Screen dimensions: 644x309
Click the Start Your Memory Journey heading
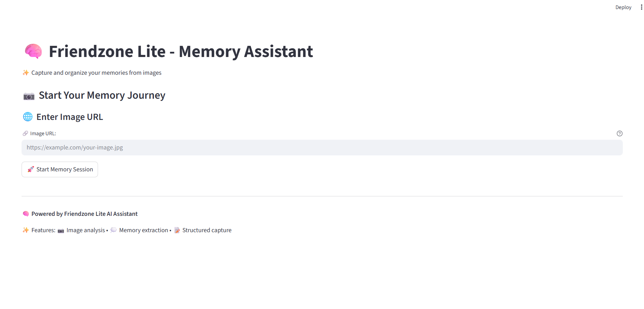coord(102,95)
